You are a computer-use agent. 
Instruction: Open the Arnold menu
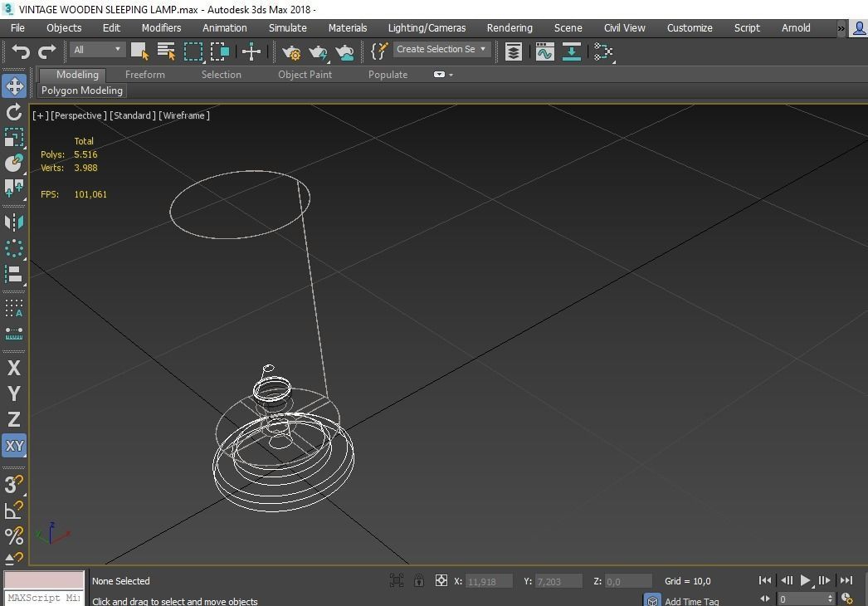point(796,27)
